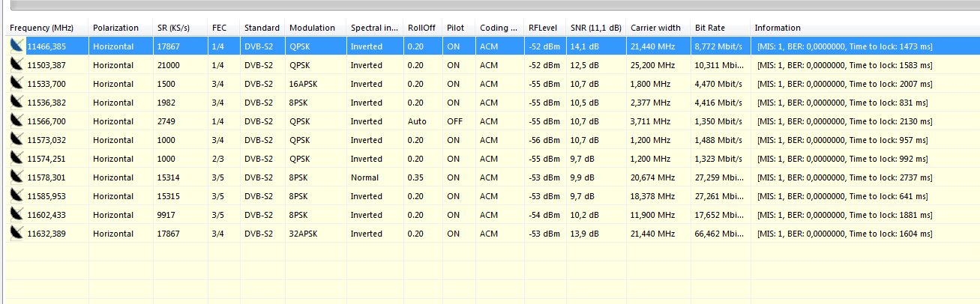The image size is (980, 304).
Task: Click the Pilot column header
Action: pos(459,28)
